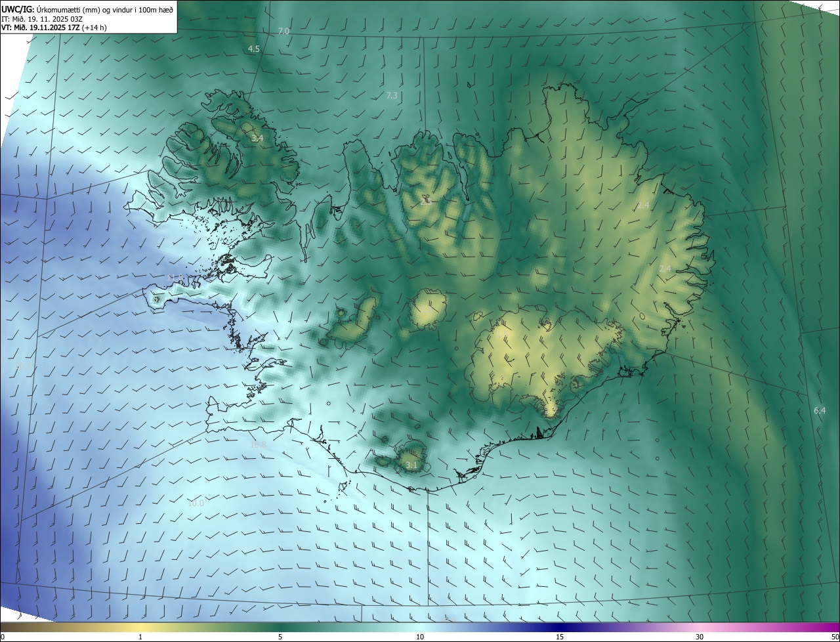
Task: Click the '10.8' value south of Reykjanes
Action: pos(259,444)
